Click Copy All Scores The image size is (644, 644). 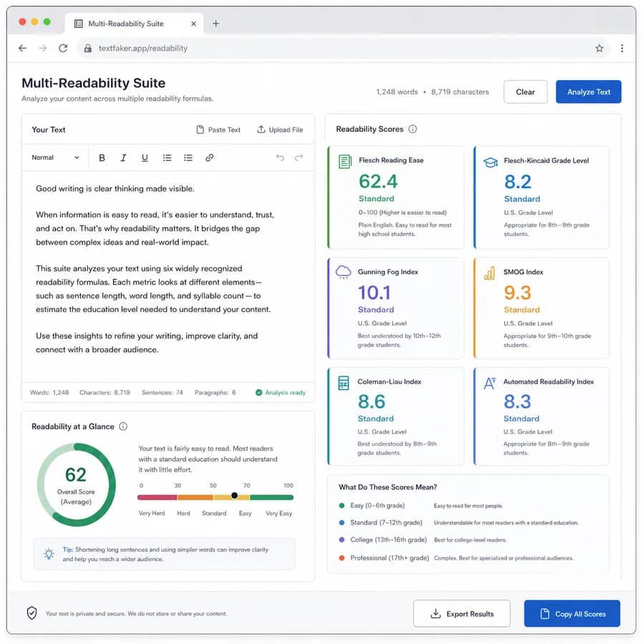click(572, 614)
